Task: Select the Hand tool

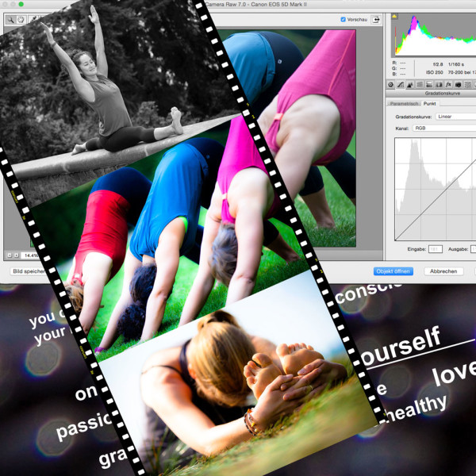Action: point(21,20)
